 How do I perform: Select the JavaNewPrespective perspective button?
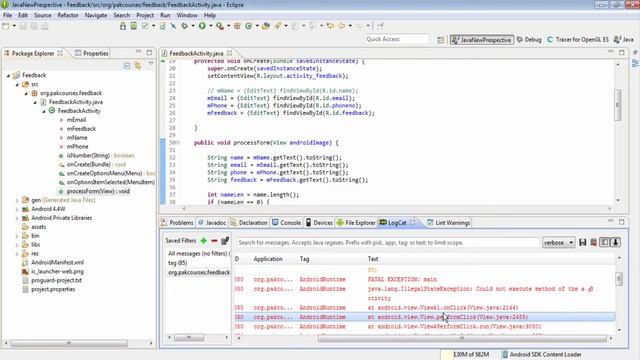point(482,40)
